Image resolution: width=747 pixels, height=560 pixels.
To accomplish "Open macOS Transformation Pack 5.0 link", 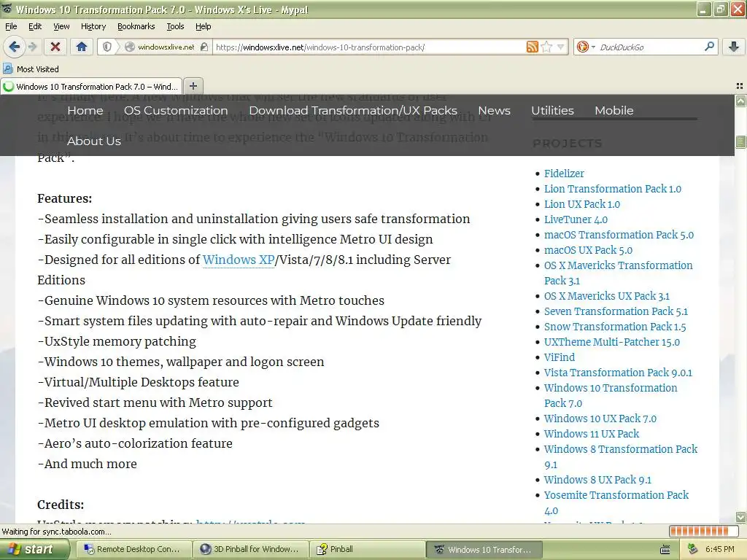I will [x=619, y=234].
